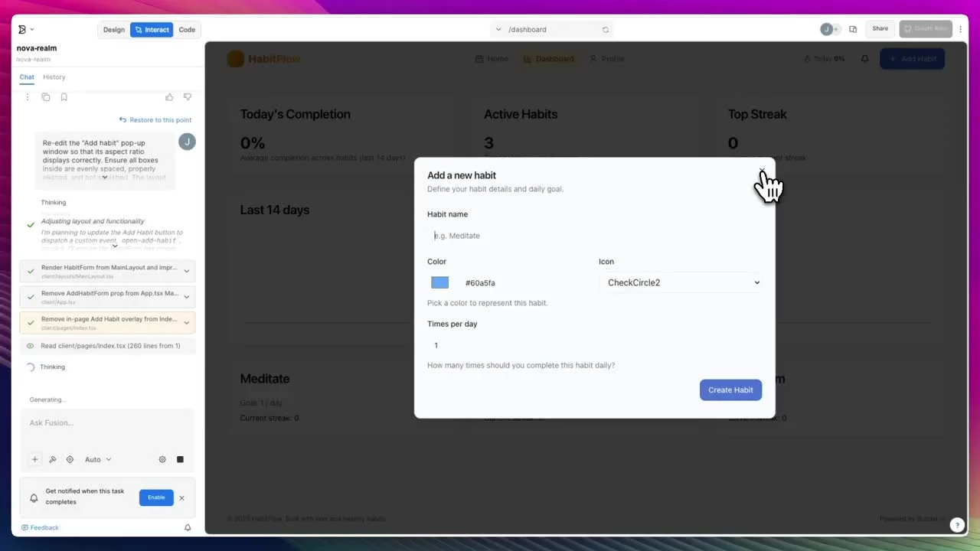The image size is (980, 551).
Task: Give thumbs down feedback
Action: click(x=188, y=97)
